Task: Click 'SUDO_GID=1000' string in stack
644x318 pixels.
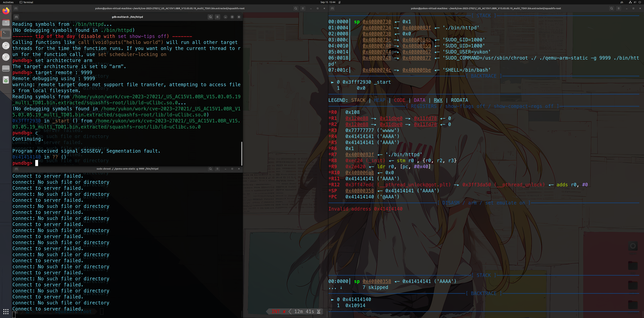Action: (464, 40)
